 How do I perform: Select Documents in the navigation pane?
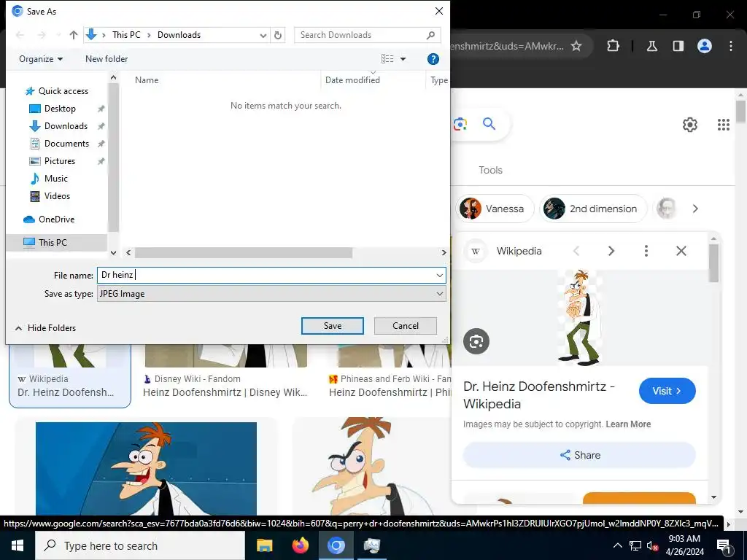(x=66, y=144)
